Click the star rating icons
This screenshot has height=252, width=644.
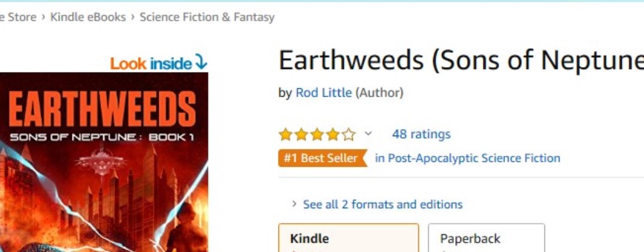click(x=318, y=134)
